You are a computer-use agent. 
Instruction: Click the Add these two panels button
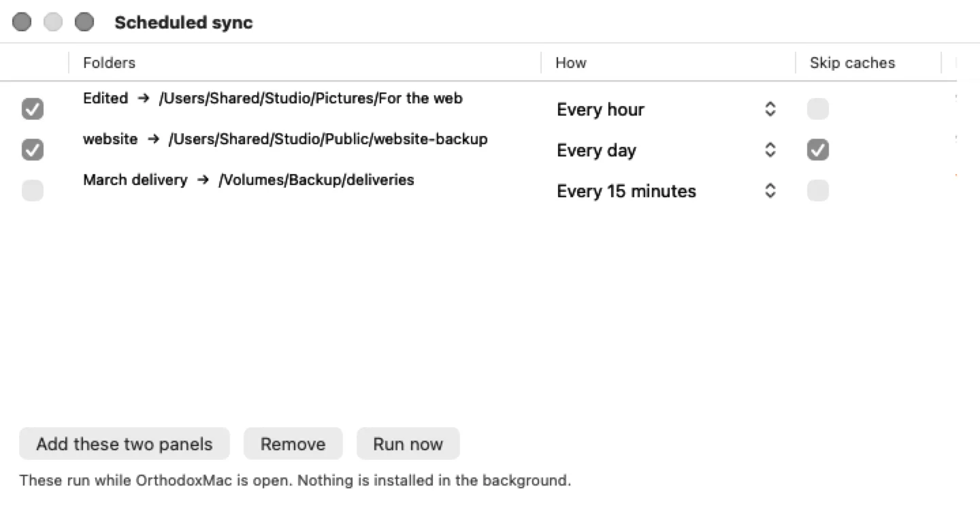125,444
